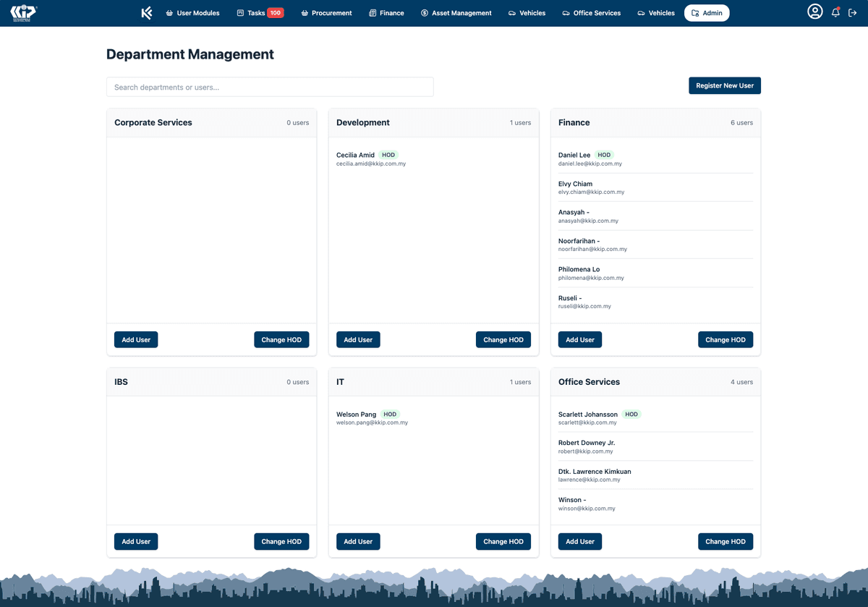Click the Register New User button

point(724,85)
